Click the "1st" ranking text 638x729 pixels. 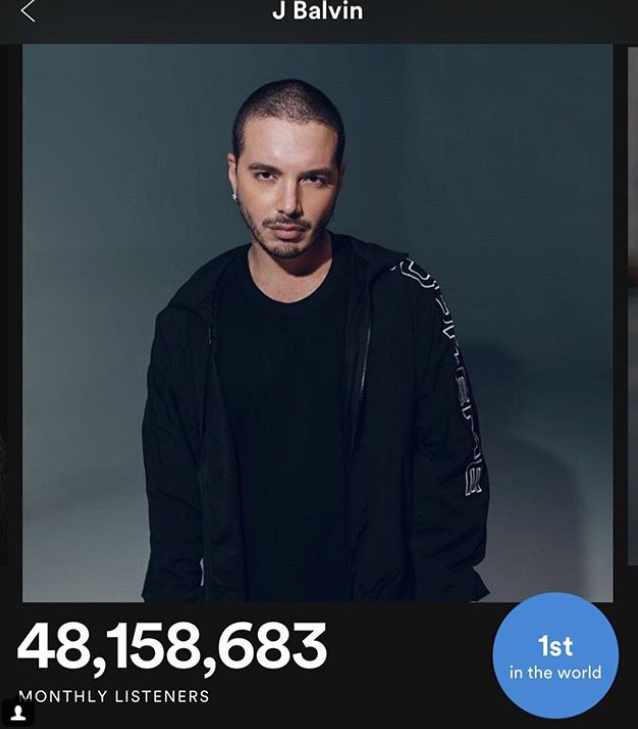tap(555, 646)
